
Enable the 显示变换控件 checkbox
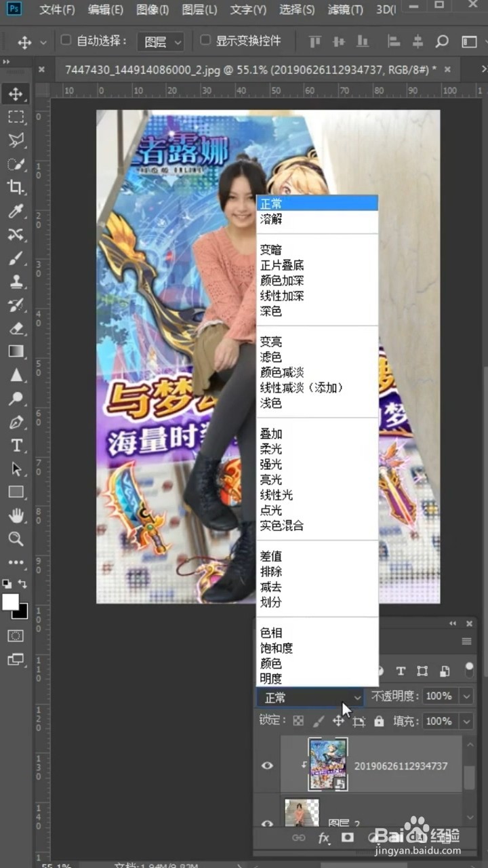[x=205, y=40]
